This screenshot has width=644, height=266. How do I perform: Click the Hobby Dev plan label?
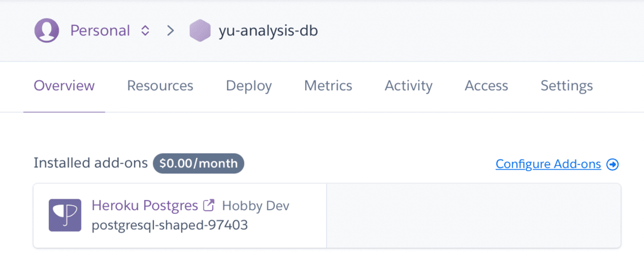pos(255,206)
